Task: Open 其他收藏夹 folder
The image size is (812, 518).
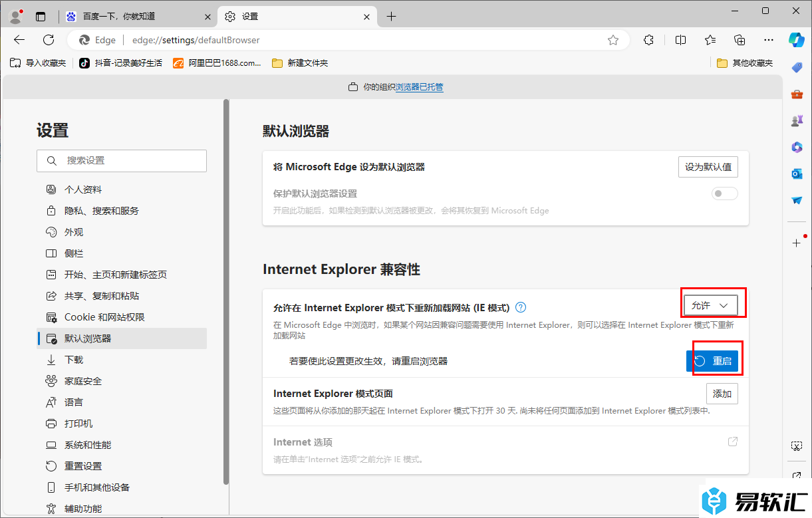Action: [745, 63]
